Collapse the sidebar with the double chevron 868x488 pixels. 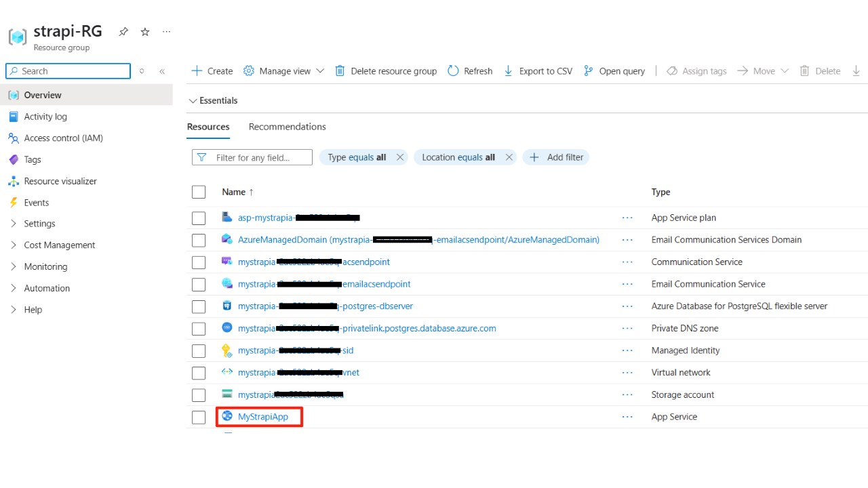162,71
